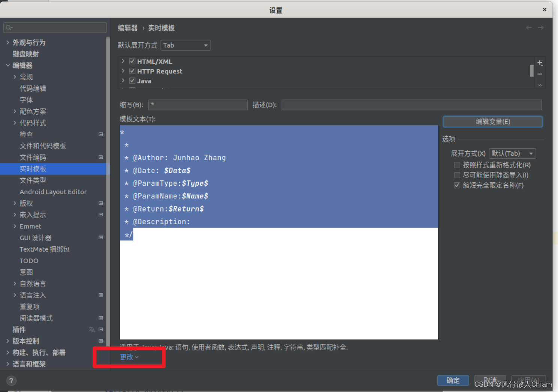This screenshot has width=558, height=392.
Task: Open the 展开方式 默认(Tab) dropdown
Action: coord(512,154)
